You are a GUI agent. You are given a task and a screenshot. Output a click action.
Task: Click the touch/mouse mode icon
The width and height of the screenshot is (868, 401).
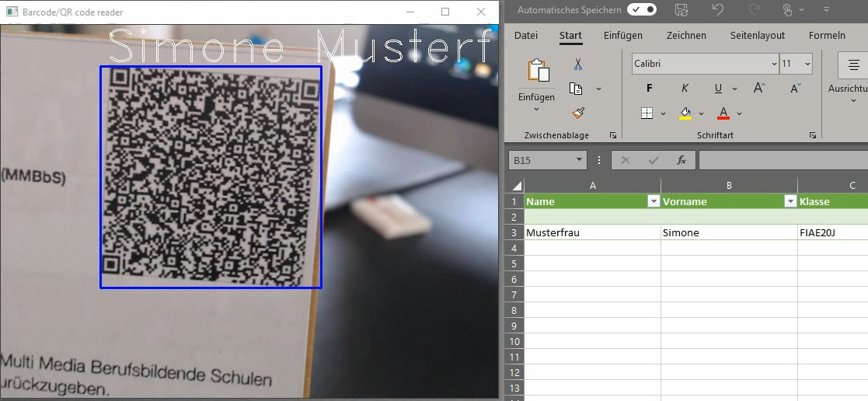(788, 9)
